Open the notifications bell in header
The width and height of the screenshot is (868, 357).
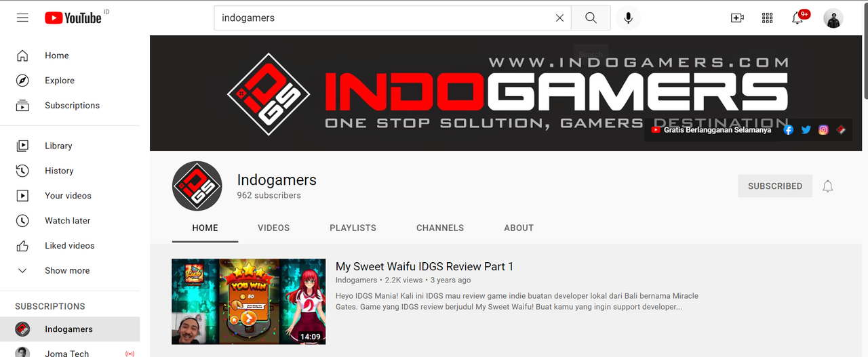[x=799, y=17]
